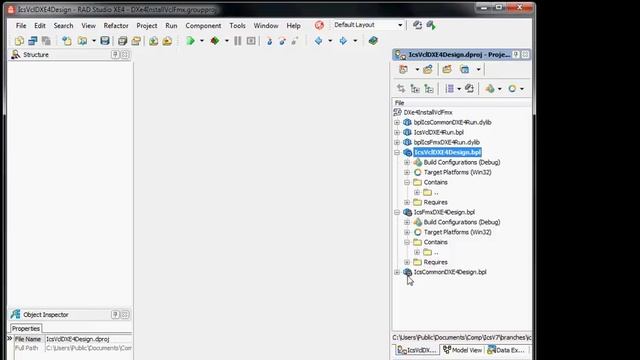Click the Back navigation arrow icon
Image resolution: width=640 pixels, height=360 pixels.
pos(319,41)
